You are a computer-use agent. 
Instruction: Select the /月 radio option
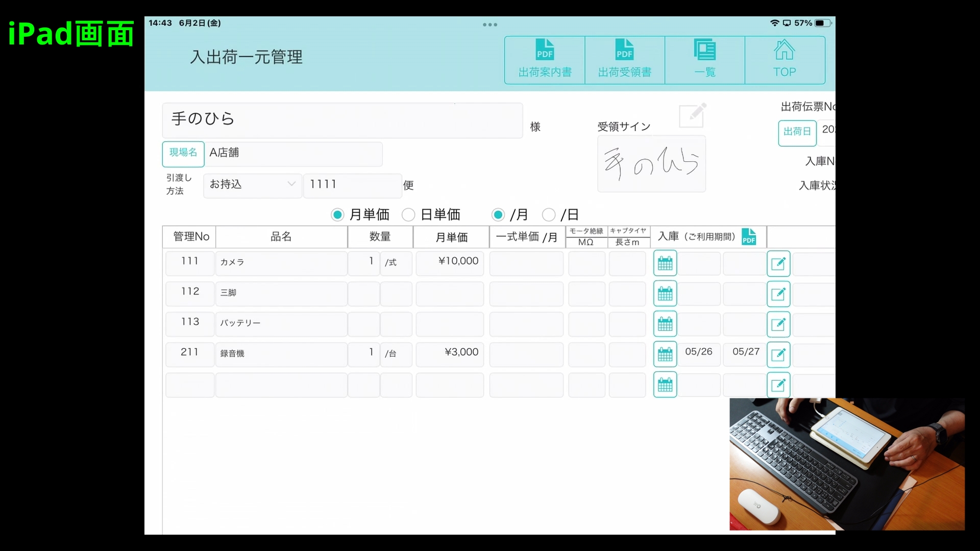[498, 215]
